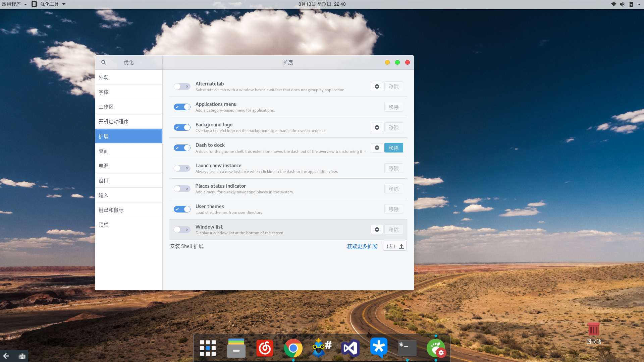Enable the Window list switch
Screen dimensions: 644x362
(x=182, y=230)
